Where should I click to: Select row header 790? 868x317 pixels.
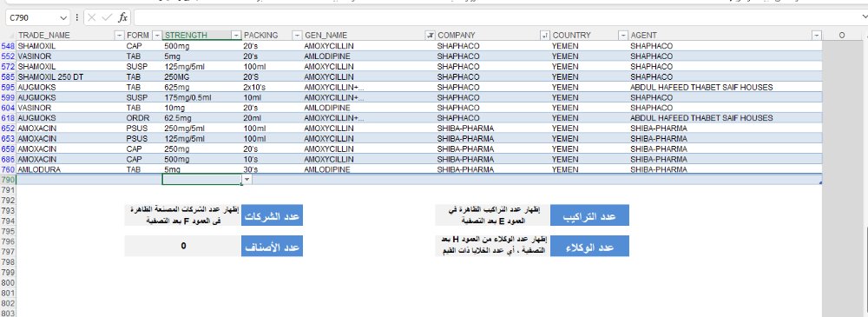[9, 180]
